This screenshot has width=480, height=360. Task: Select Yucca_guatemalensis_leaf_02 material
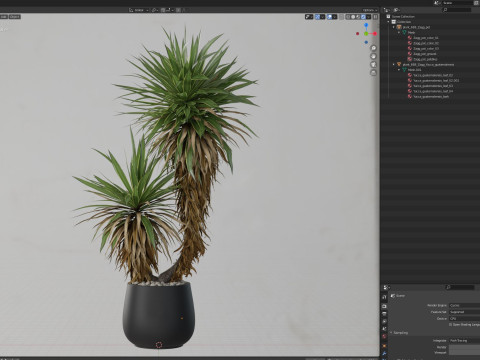(433, 75)
